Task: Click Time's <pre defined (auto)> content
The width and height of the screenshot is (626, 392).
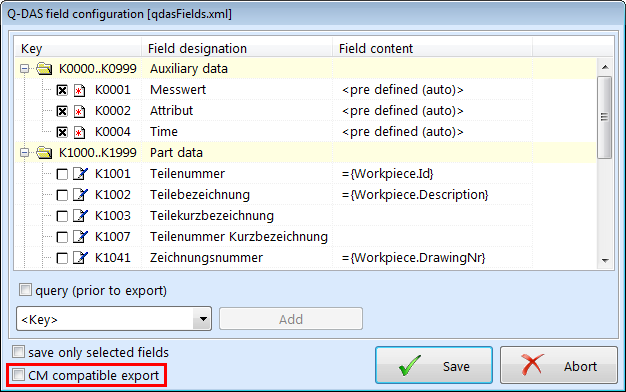Action: click(402, 132)
